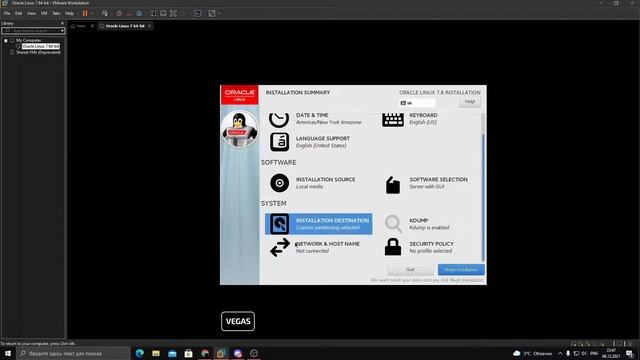
Task: Click the ENG language indicator
Action: coord(594,353)
